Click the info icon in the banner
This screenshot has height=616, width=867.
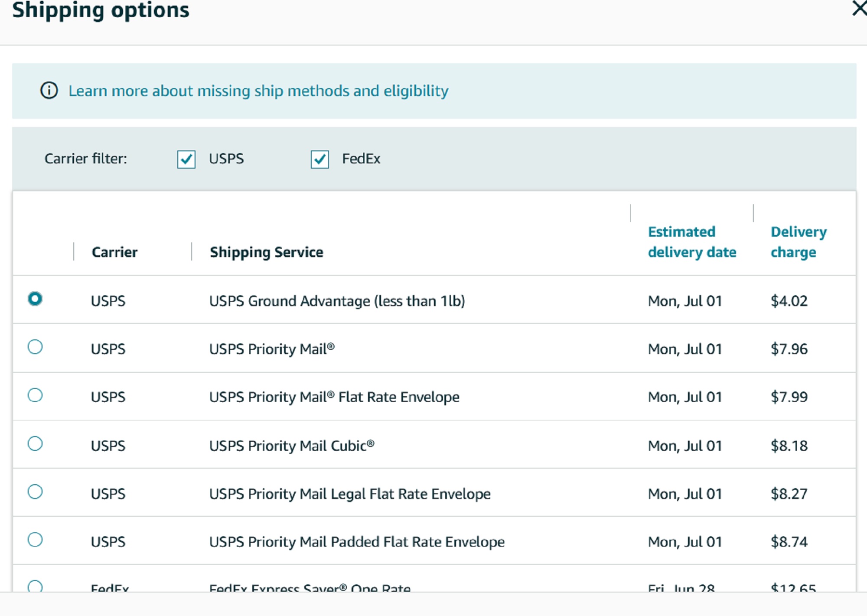[49, 91]
